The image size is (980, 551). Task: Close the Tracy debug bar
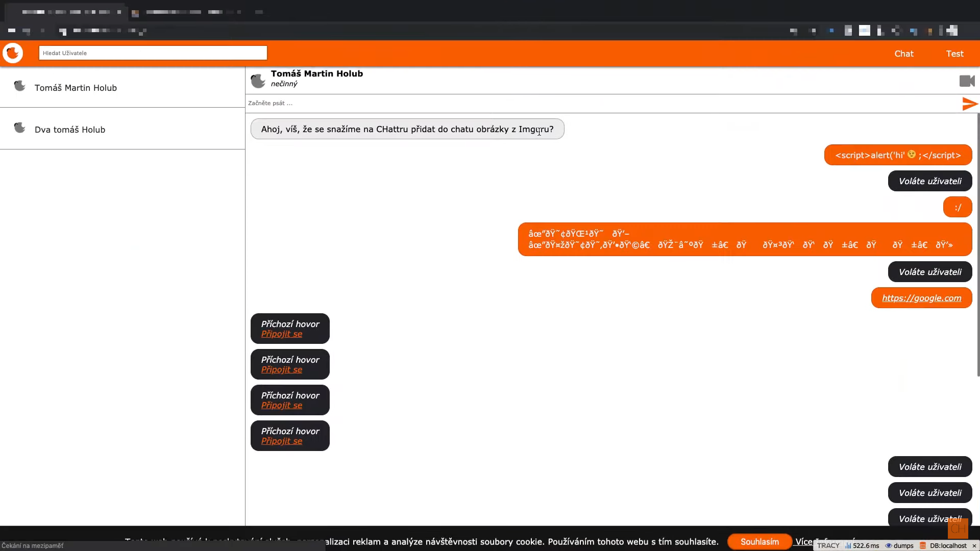pyautogui.click(x=974, y=545)
